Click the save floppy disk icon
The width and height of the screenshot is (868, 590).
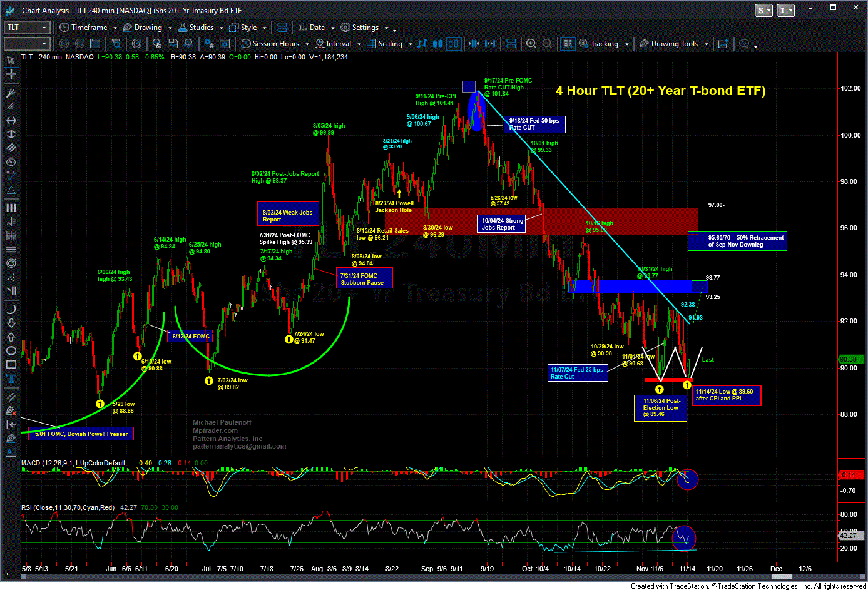173,43
